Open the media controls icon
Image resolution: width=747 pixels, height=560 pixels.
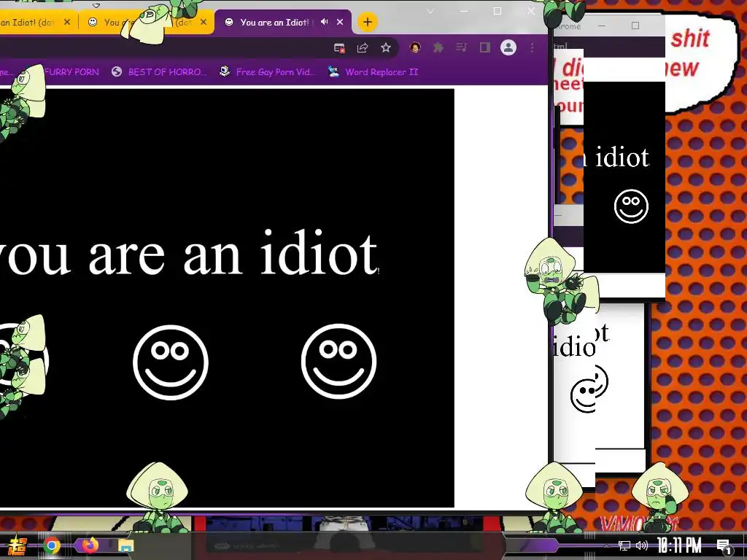pos(461,47)
